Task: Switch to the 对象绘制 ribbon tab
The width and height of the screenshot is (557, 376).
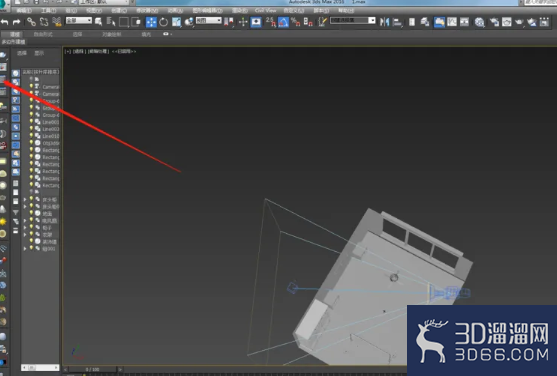Action: (x=112, y=34)
